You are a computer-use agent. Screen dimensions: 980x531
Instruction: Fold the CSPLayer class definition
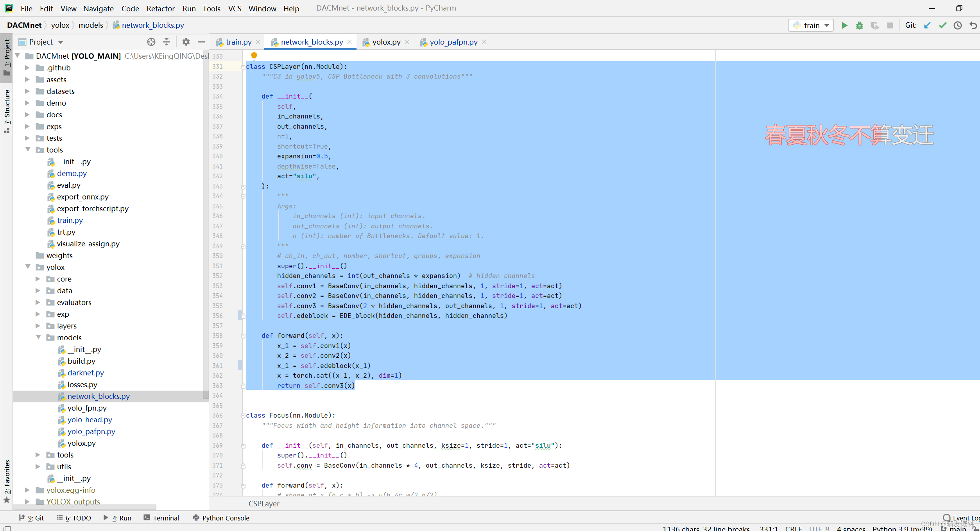(x=243, y=67)
